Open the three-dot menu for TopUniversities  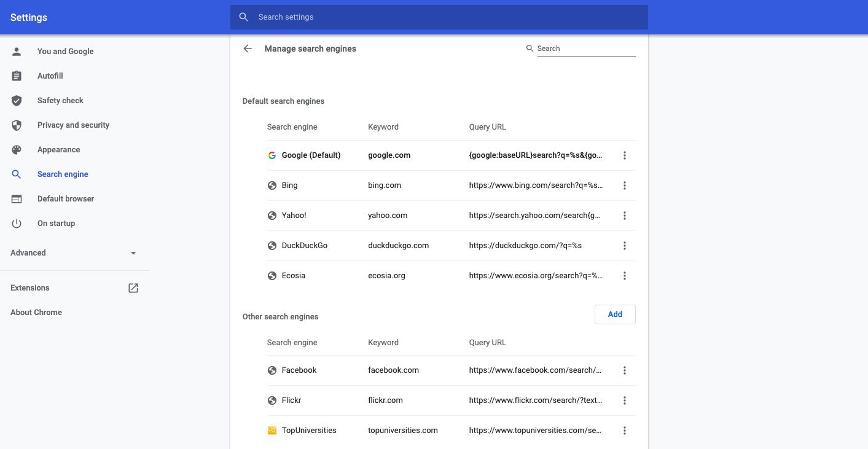625,431
